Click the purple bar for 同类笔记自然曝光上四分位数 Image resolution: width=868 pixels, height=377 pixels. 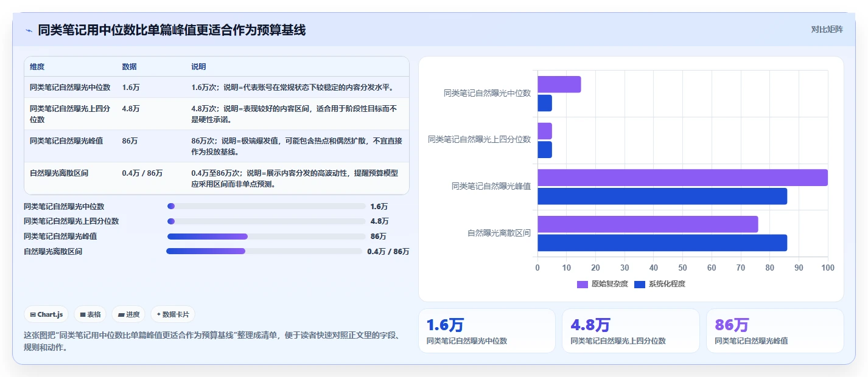tap(545, 131)
